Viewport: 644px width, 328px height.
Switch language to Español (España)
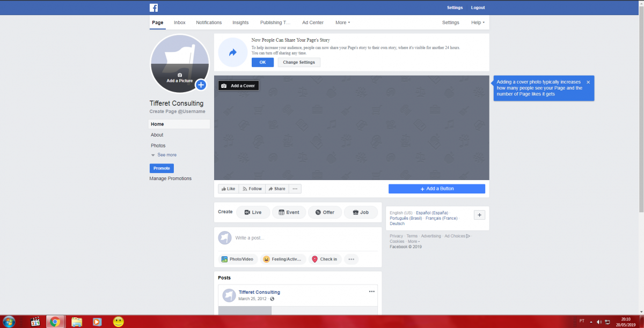[432, 213]
